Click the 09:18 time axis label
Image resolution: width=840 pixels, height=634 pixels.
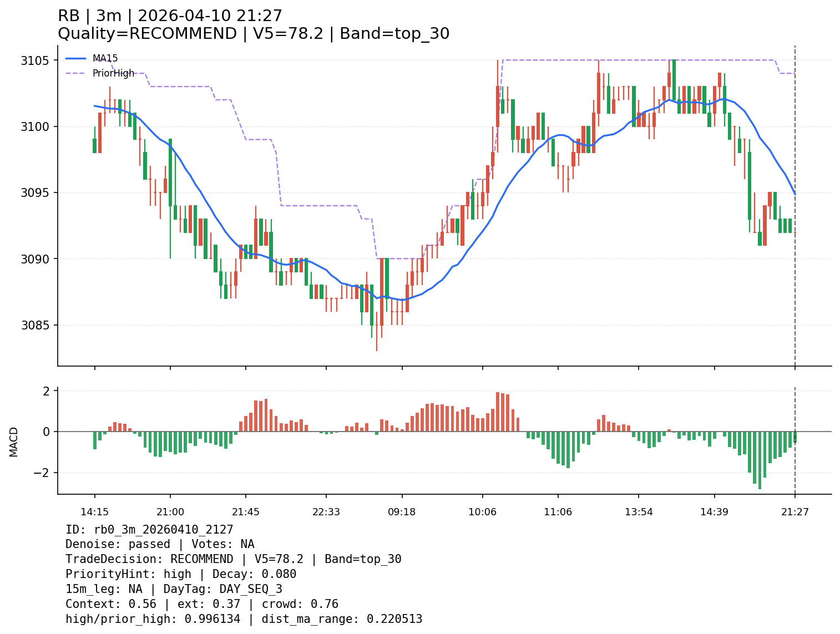(x=402, y=512)
